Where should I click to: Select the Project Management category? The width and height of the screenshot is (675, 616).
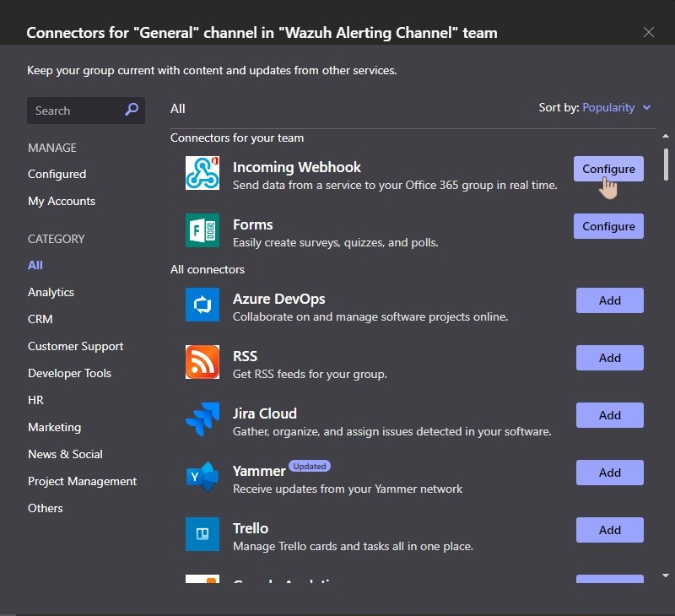[x=82, y=481]
